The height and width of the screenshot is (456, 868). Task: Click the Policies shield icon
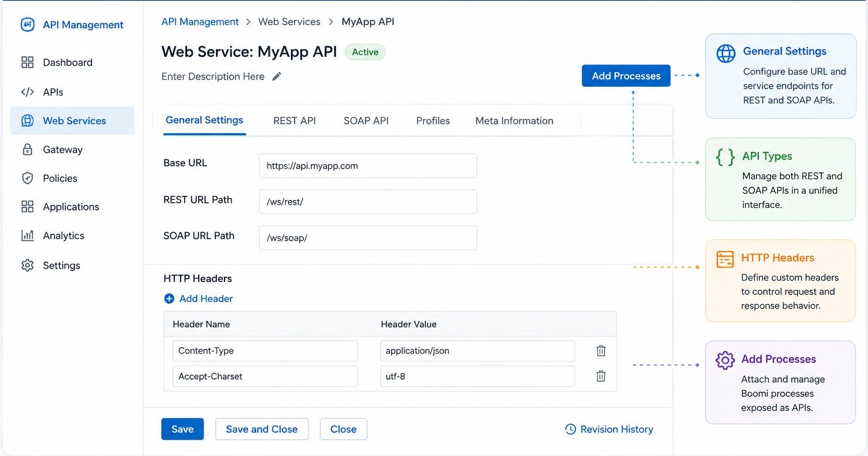(28, 178)
